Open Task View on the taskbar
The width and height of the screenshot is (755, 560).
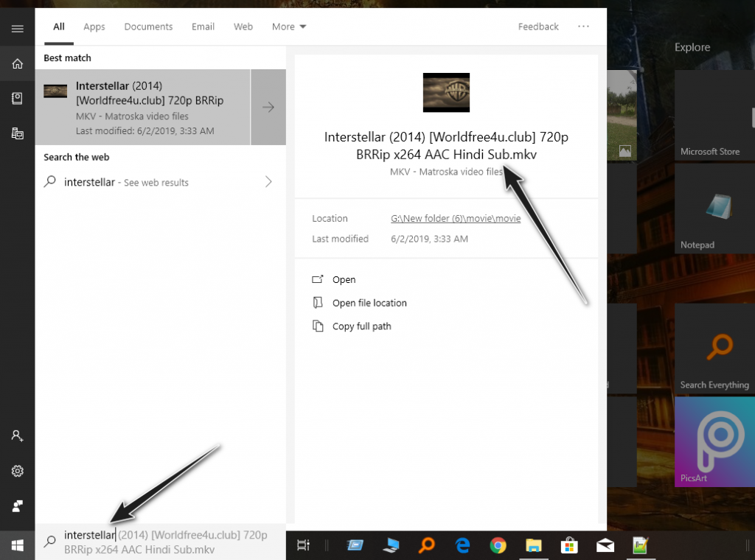click(303, 545)
